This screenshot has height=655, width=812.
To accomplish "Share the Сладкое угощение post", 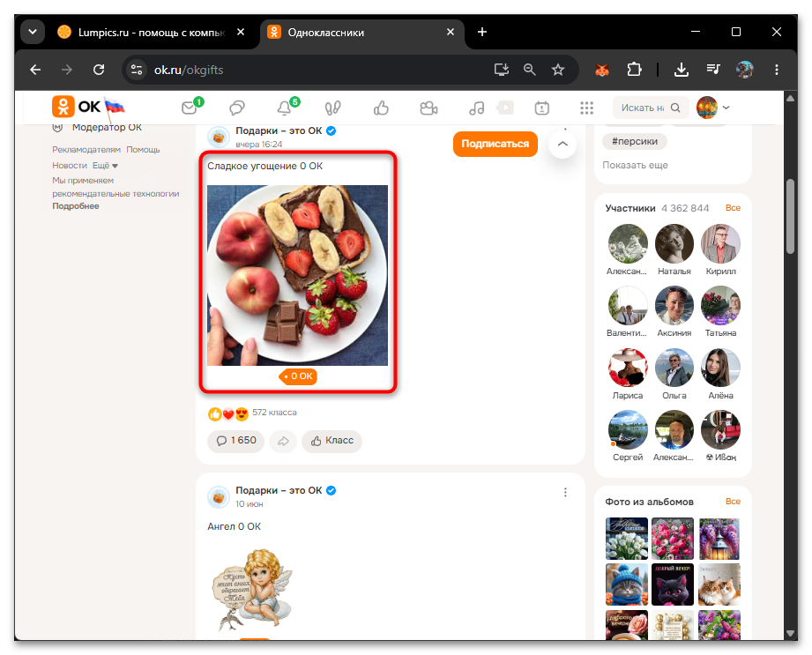I will pos(283,441).
